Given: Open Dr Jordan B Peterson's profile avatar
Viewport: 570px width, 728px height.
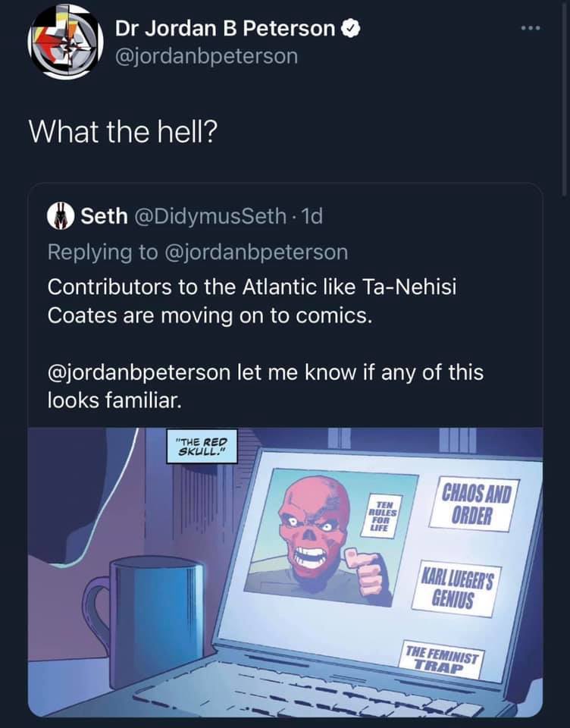Looking at the screenshot, I should point(65,41).
